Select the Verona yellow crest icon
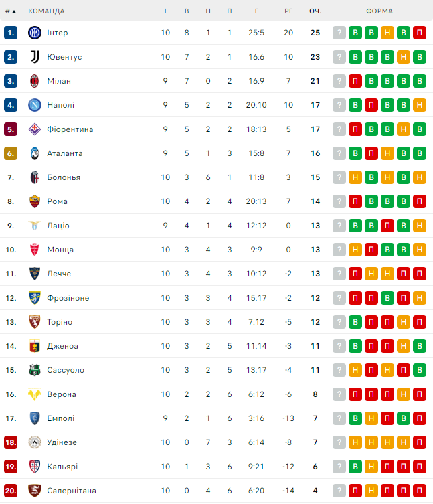The image size is (433, 504). click(35, 394)
